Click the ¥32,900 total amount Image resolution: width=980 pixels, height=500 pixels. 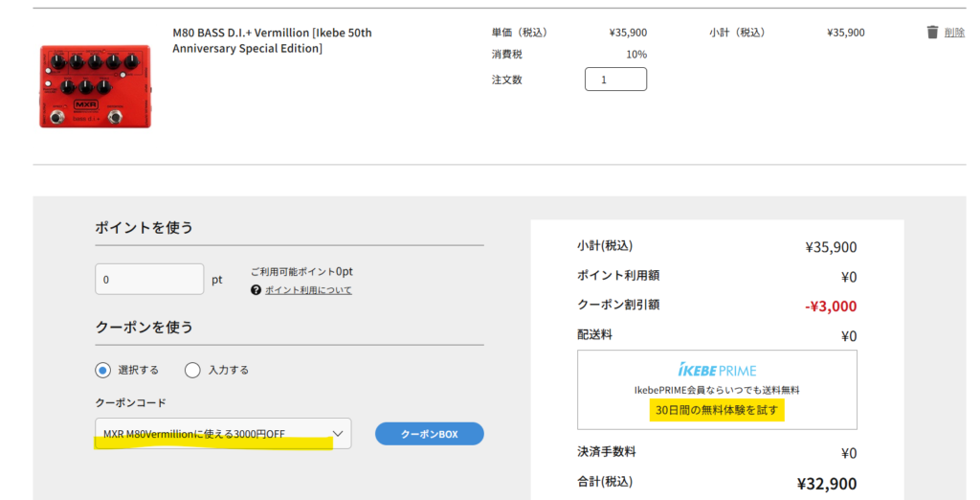coord(827,483)
